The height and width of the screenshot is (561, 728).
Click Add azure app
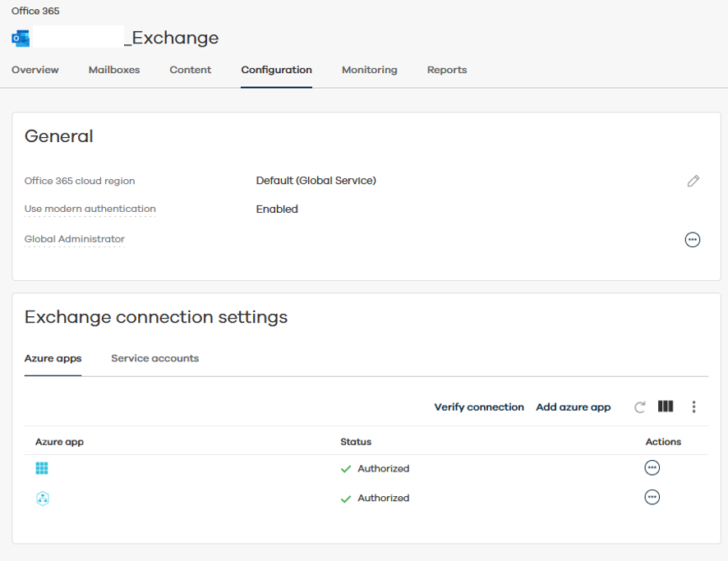pos(574,407)
